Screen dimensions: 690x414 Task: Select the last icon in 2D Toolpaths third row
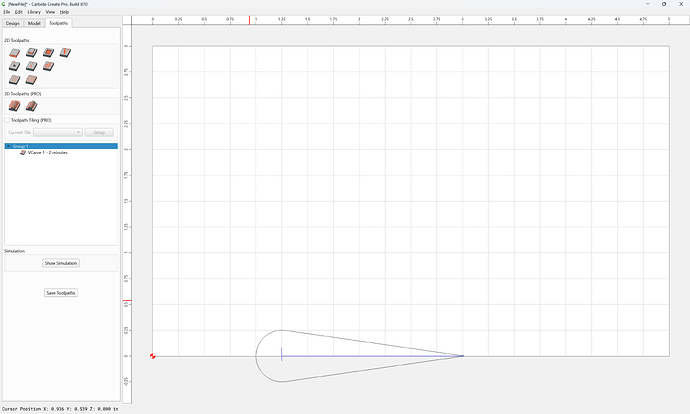pos(31,80)
